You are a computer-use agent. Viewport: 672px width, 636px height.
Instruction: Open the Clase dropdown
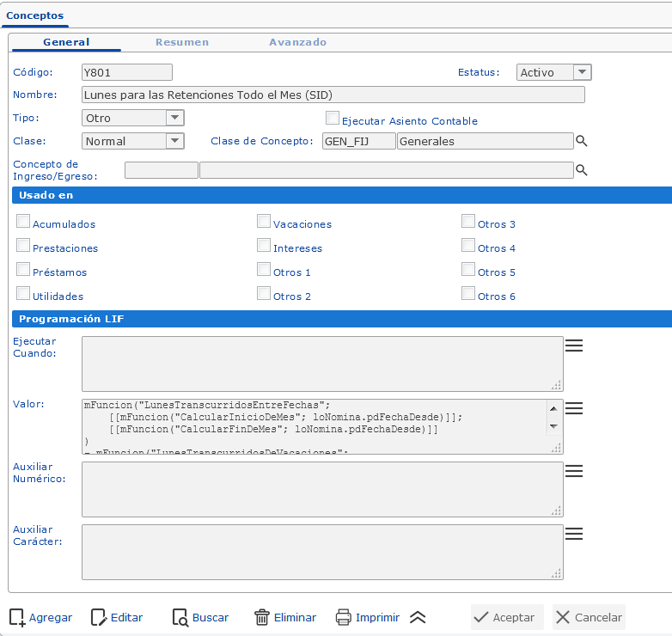[x=174, y=141]
